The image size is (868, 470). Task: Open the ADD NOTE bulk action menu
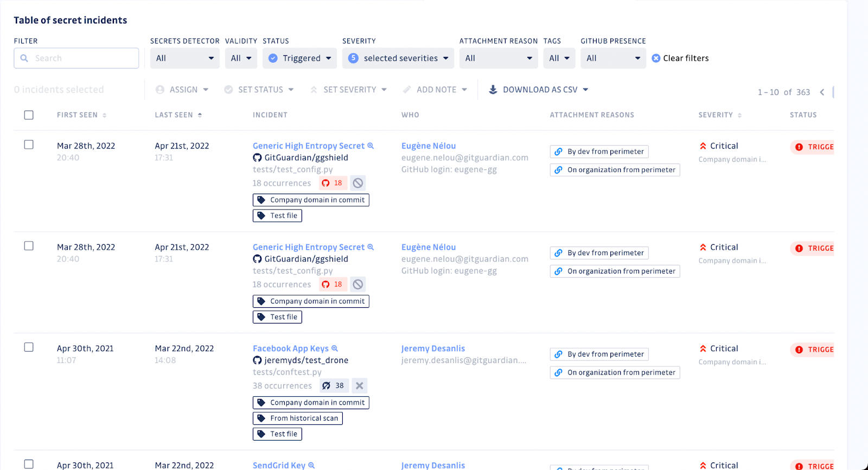pos(435,90)
